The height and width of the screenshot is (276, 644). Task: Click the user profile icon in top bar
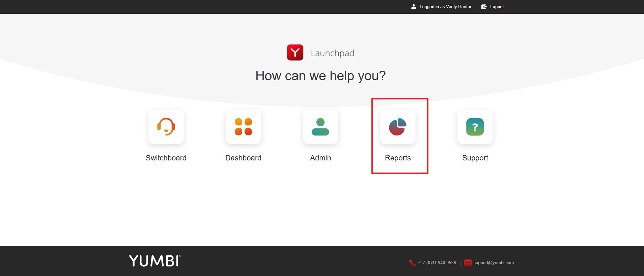(x=414, y=7)
